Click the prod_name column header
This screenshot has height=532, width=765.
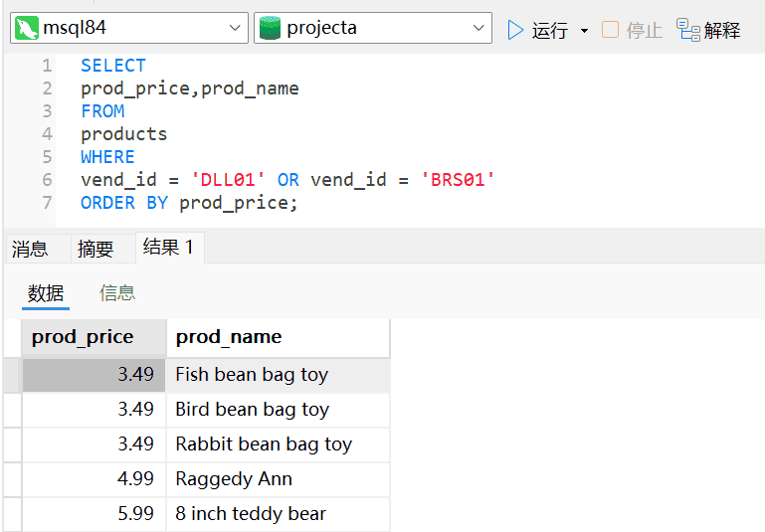pyautogui.click(x=277, y=337)
